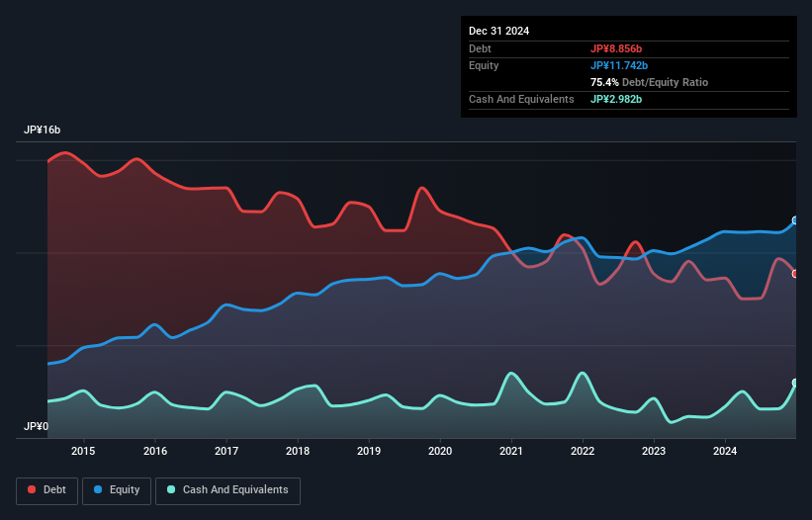
Task: Click the 2019 x-axis label
Action: click(x=369, y=451)
